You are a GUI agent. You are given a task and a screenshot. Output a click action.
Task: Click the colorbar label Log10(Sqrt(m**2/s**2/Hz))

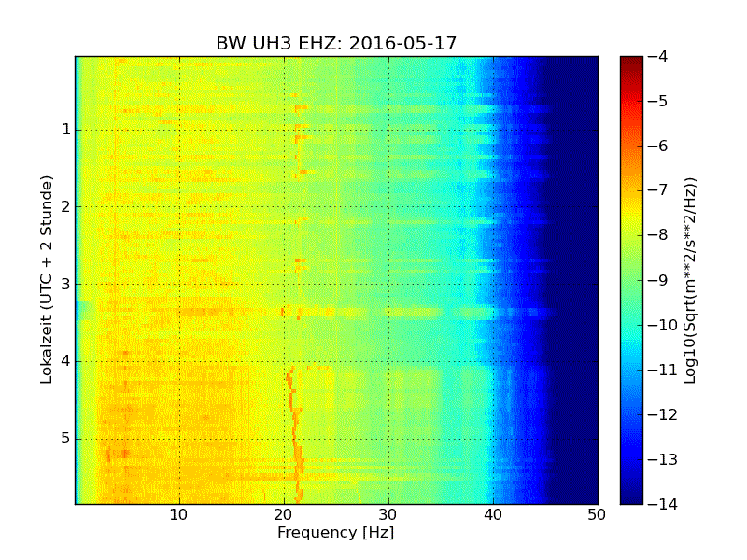[x=689, y=280]
